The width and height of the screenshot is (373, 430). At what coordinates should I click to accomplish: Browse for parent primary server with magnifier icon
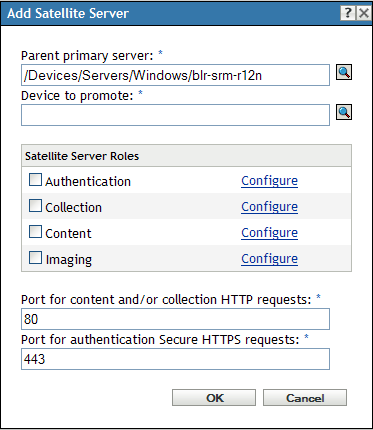coord(344,72)
